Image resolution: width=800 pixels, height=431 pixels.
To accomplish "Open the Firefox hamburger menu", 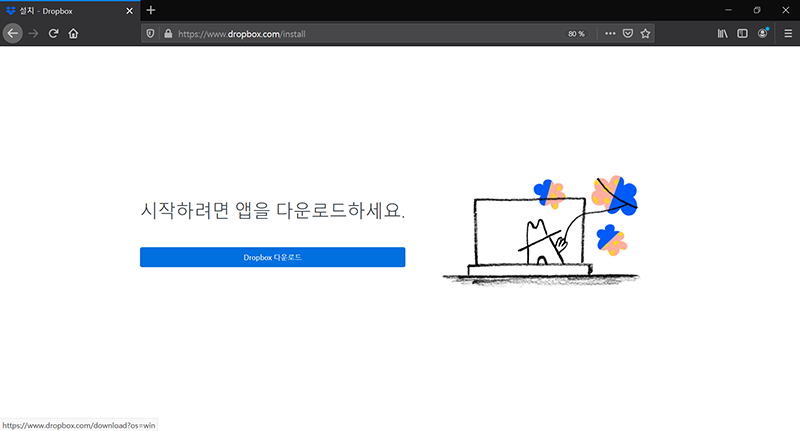I will point(788,34).
